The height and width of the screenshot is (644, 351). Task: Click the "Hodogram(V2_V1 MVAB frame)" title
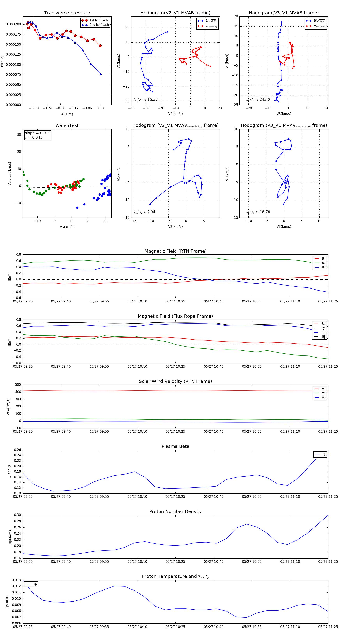point(175,13)
